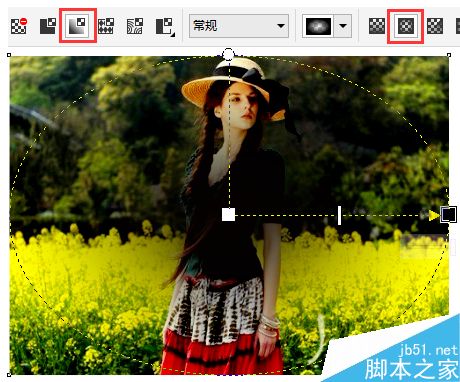The width and height of the screenshot is (460, 382).
Task: Select Bitmap pattern transparency icon
Action: coord(135,26)
